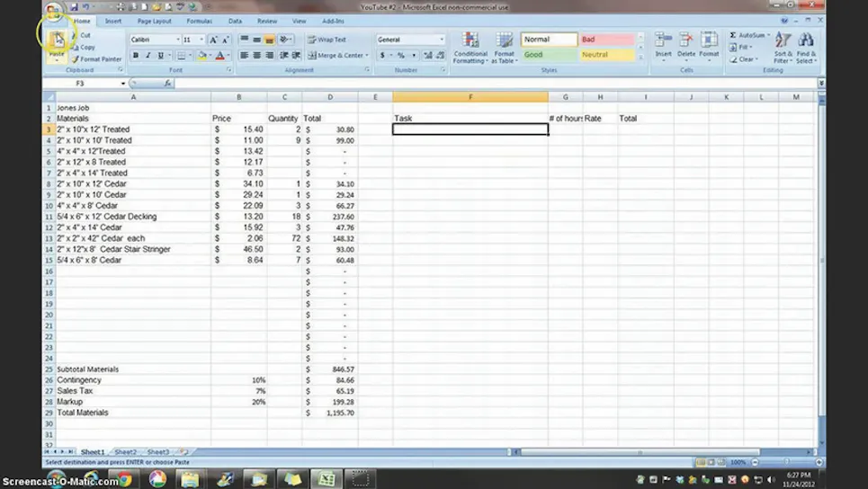Click the Conditional Formatting icon
Viewport: 868px width, 489px height.
[x=470, y=41]
